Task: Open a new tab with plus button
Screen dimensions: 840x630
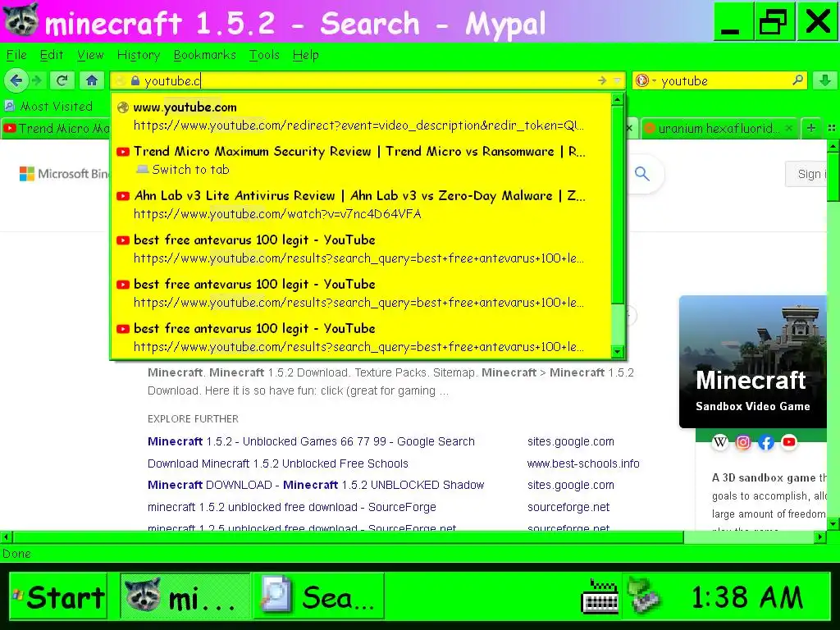Action: click(811, 128)
